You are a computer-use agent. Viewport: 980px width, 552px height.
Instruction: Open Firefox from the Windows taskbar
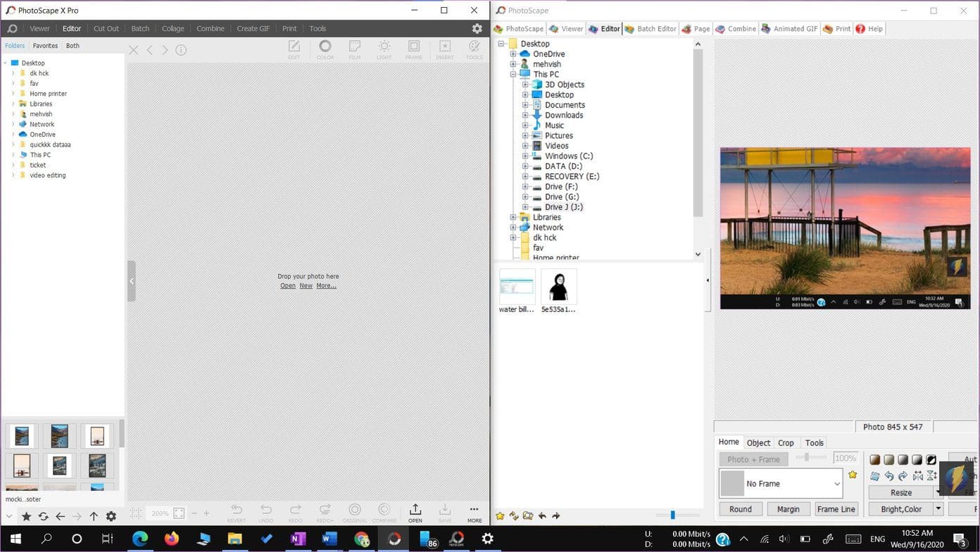click(x=171, y=539)
